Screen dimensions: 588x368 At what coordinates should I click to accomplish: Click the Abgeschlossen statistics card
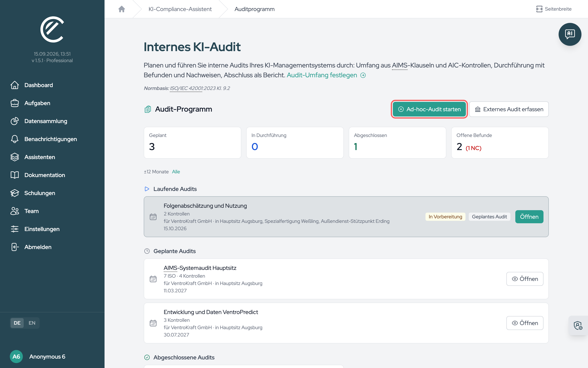click(397, 143)
